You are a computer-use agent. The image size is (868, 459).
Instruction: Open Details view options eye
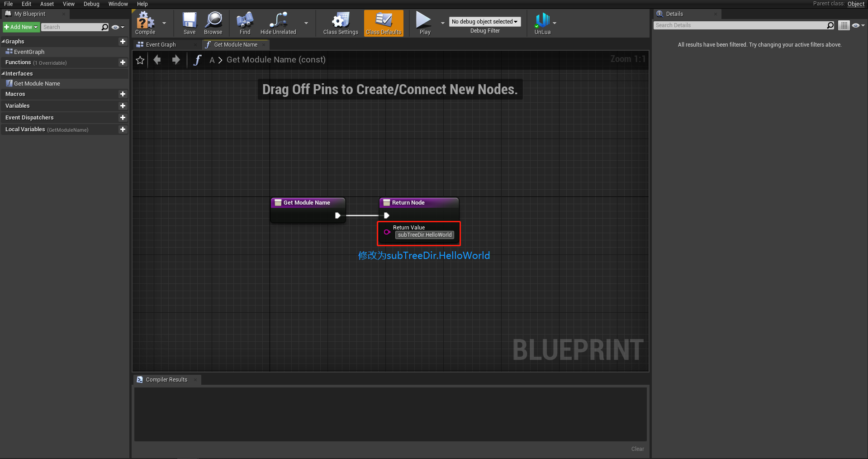click(x=858, y=25)
